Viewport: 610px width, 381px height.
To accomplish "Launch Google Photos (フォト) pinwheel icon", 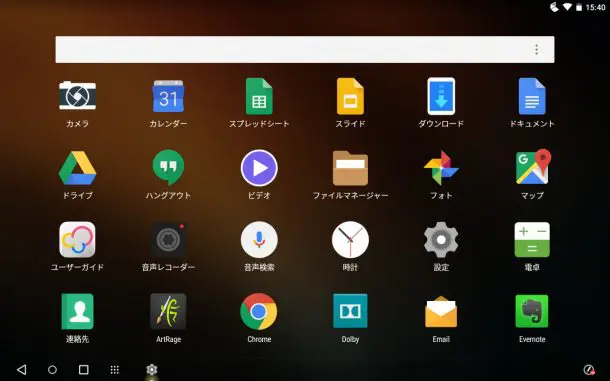I will point(441,168).
